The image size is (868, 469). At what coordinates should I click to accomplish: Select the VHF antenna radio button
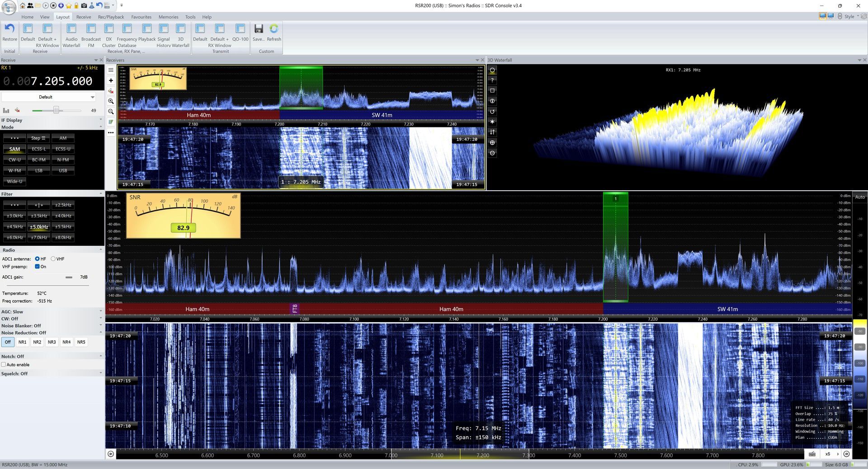pyautogui.click(x=53, y=259)
